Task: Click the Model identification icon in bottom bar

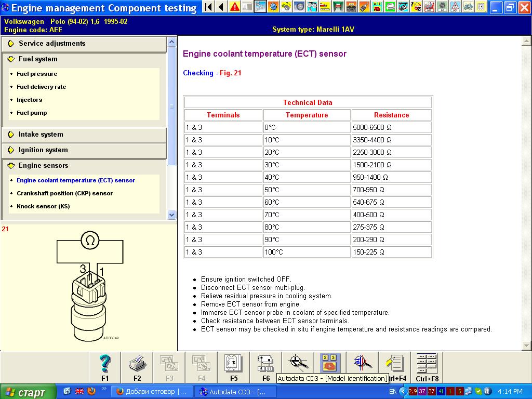Action: [x=330, y=363]
